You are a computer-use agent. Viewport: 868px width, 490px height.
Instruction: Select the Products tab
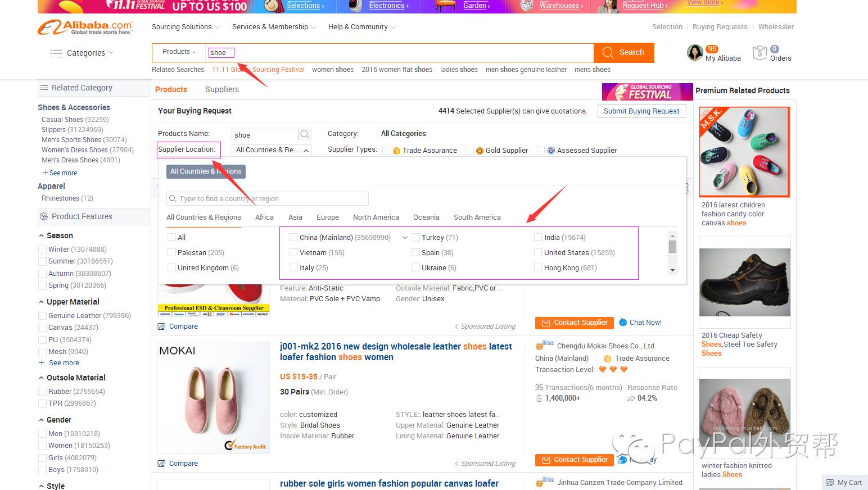[x=171, y=89]
